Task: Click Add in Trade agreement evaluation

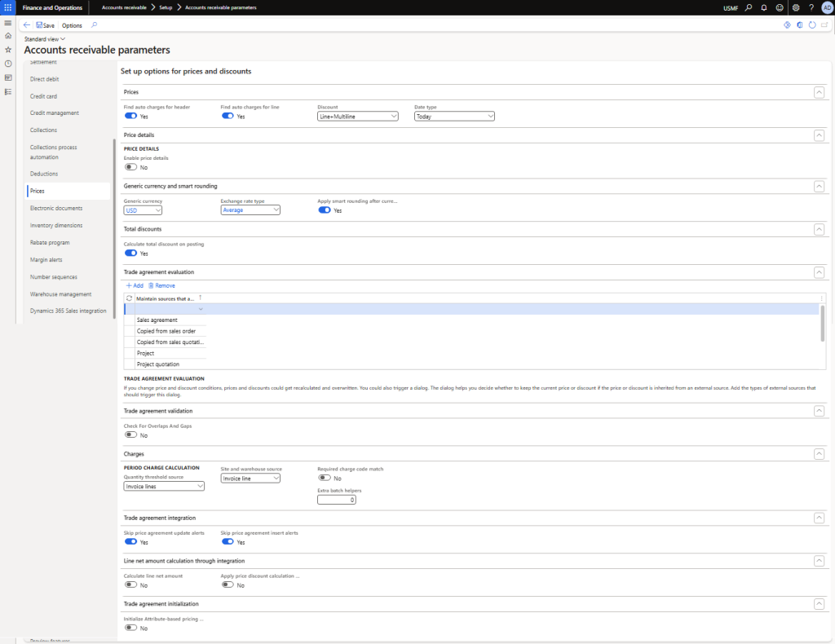Action: point(134,285)
